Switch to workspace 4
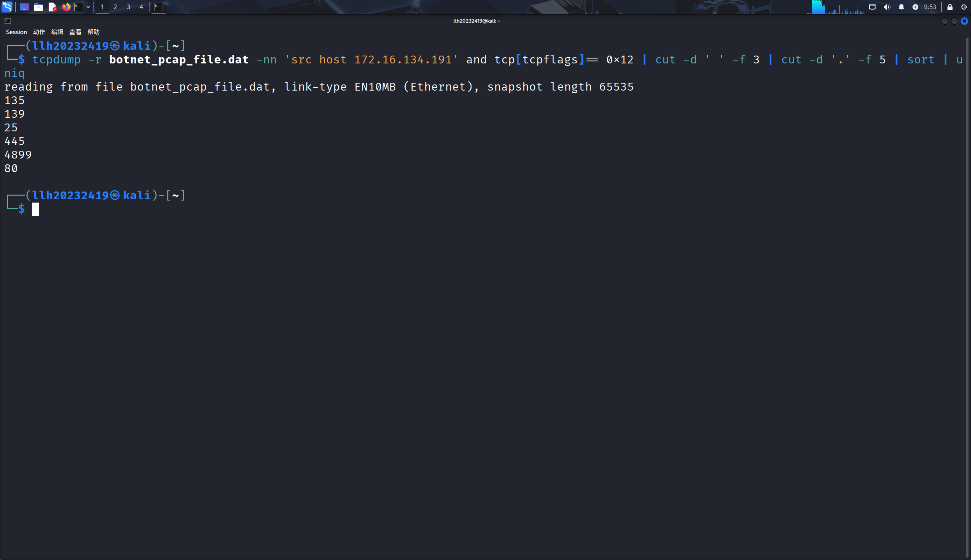The height and width of the screenshot is (560, 971). [x=141, y=7]
